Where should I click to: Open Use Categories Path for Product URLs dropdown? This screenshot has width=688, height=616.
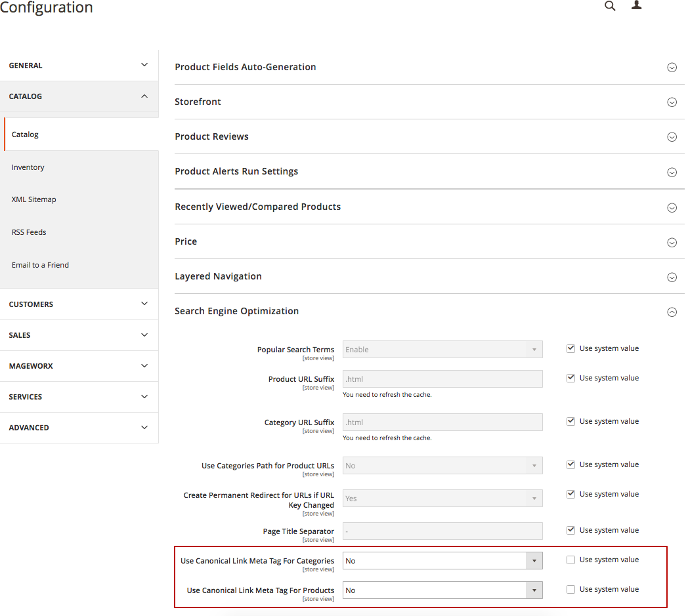coord(442,466)
